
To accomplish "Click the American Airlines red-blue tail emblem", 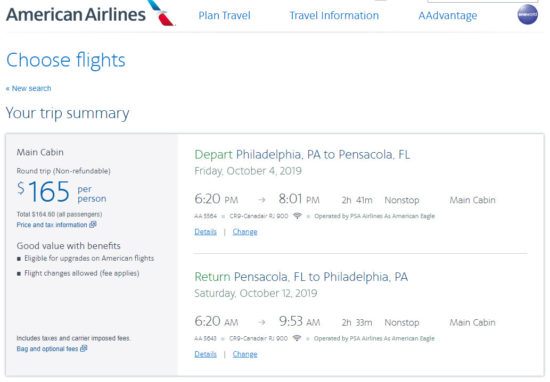I will (x=161, y=13).
